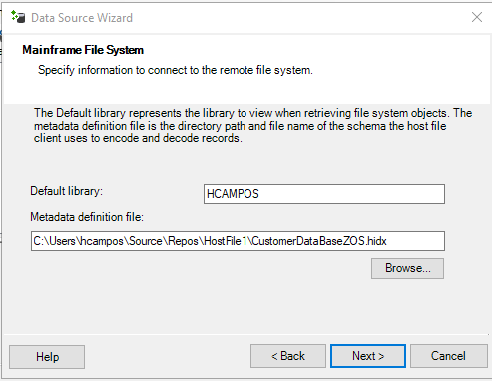Click the HCAMPOS text in the library box
This screenshot has width=492, height=381.
[233, 194]
